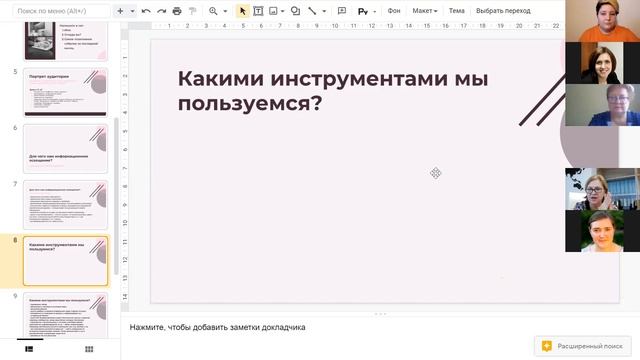The width and height of the screenshot is (640, 360).
Task: Add a new slide with plus button
Action: pyautogui.click(x=120, y=11)
